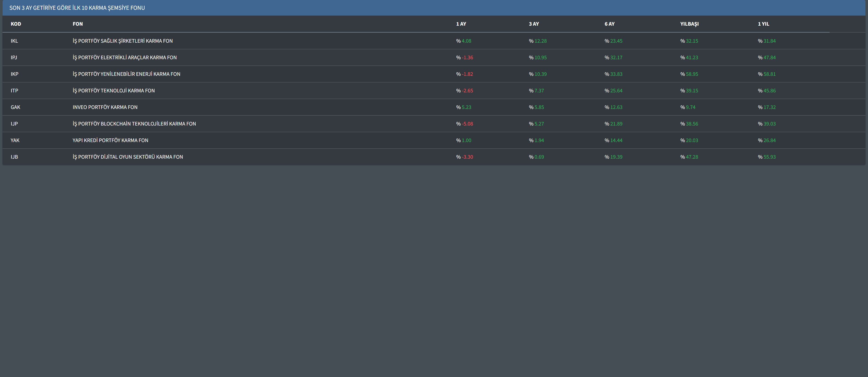Click the 6 AY column header
This screenshot has width=868, height=377.
click(x=609, y=24)
